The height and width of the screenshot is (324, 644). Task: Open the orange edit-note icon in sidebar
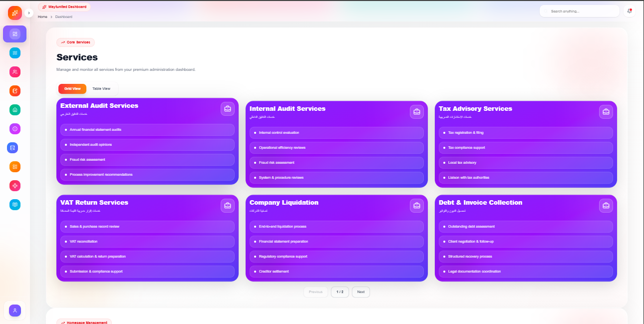[15, 91]
